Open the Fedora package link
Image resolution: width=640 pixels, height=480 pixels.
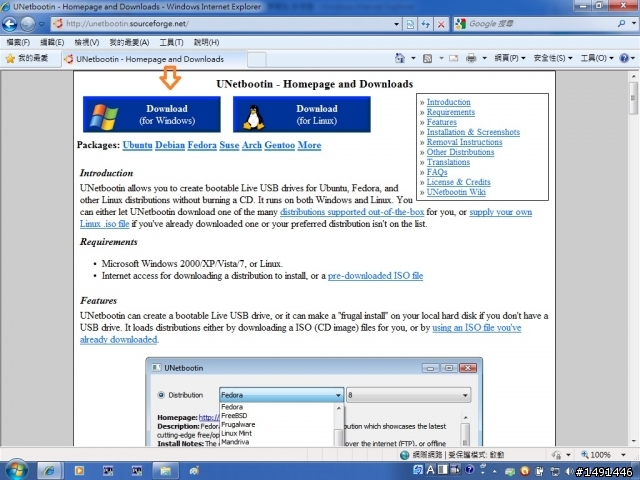[x=202, y=145]
